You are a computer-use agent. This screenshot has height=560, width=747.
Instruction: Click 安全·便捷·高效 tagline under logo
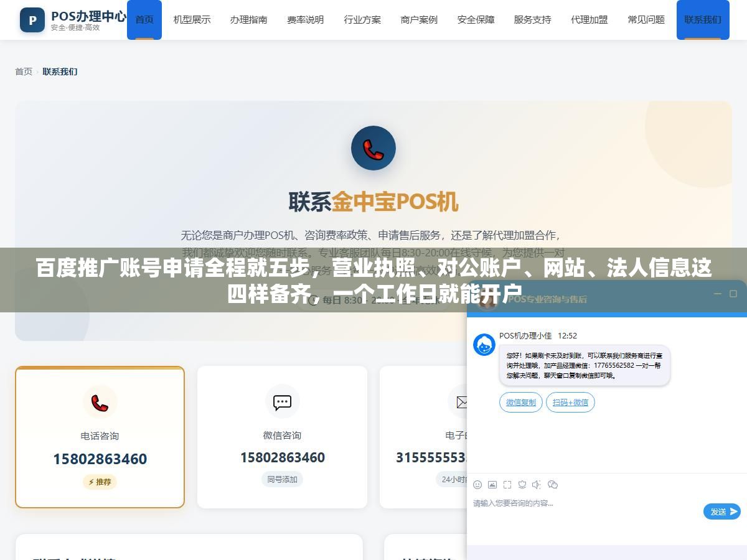[75, 28]
